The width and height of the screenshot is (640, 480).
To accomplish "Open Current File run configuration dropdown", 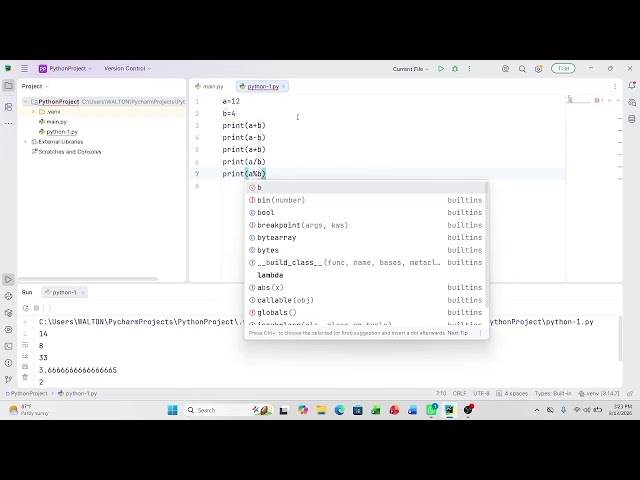I will [410, 69].
